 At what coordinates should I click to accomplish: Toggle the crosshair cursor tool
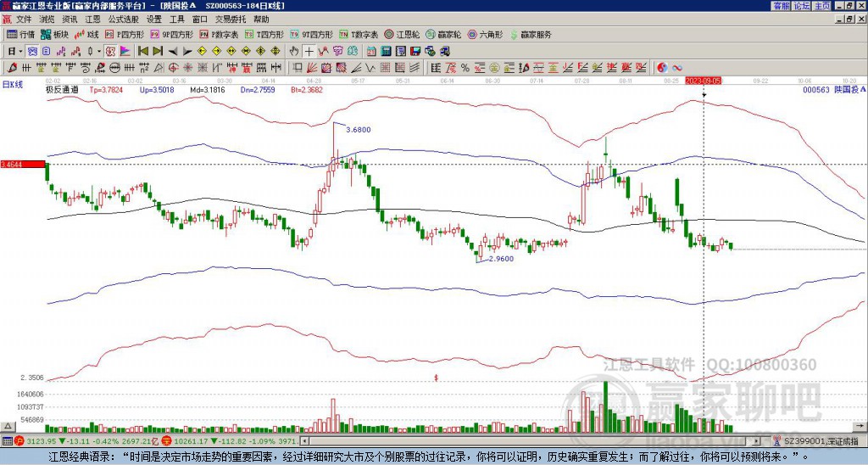[309, 52]
